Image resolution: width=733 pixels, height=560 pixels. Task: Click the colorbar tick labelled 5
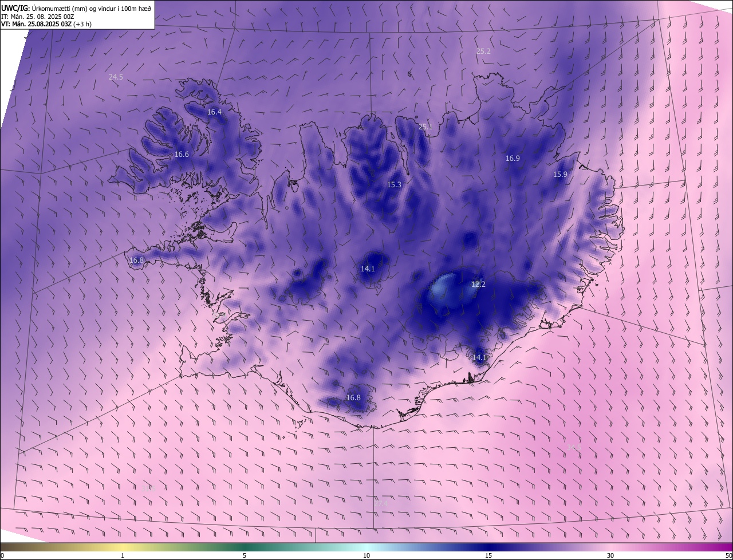click(245, 555)
